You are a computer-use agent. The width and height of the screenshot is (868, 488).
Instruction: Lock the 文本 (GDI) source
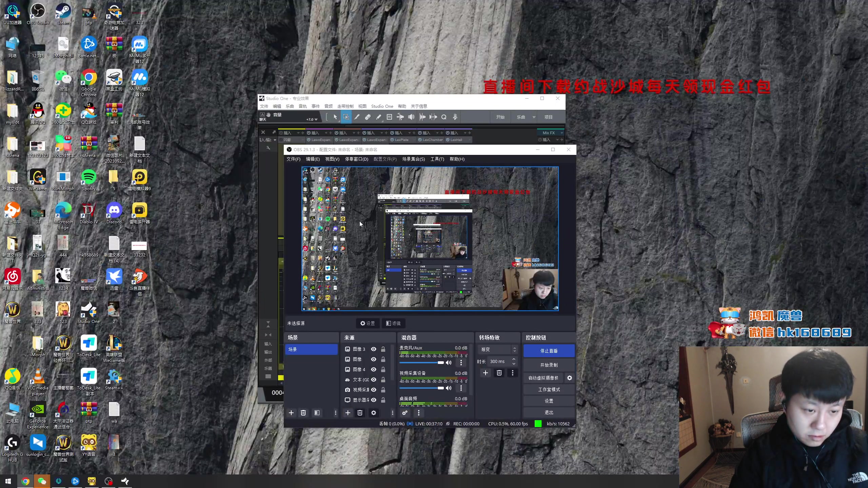click(x=383, y=380)
